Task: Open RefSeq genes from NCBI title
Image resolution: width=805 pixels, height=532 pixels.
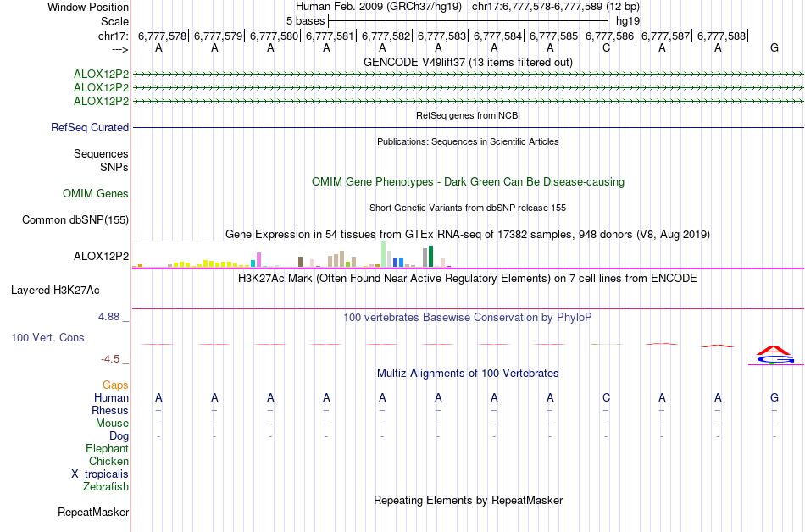Action: coord(468,115)
